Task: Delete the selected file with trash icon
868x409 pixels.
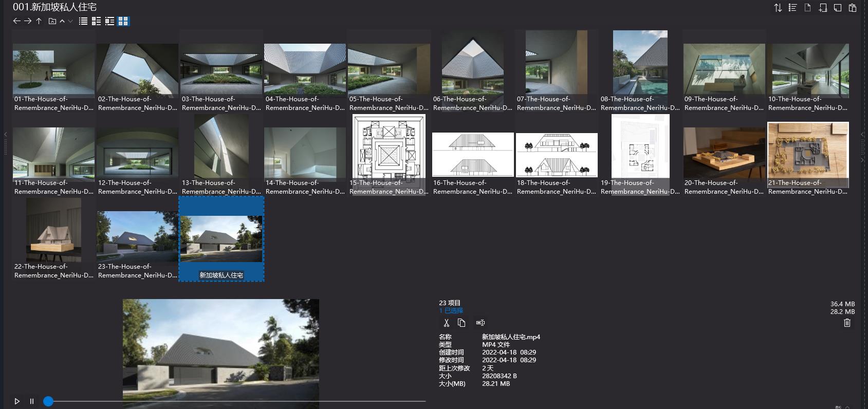Action: coord(847,323)
